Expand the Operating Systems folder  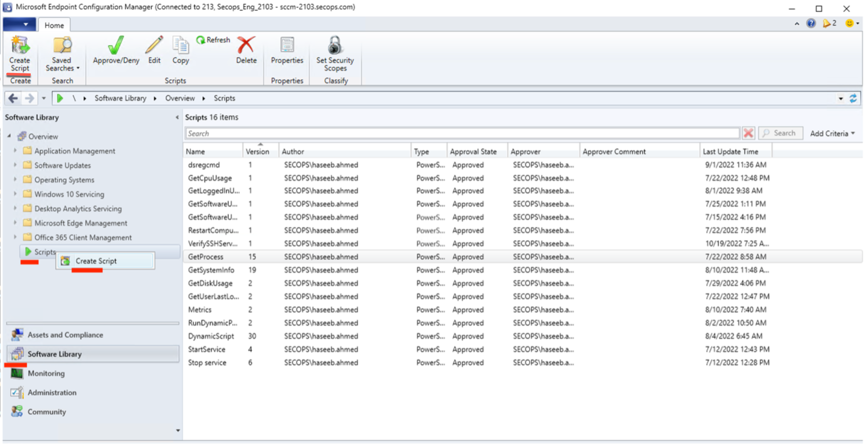pos(15,179)
